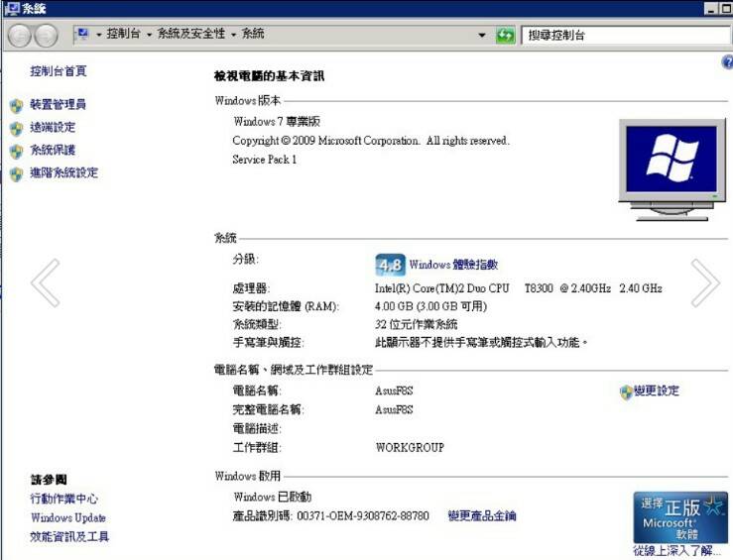Click the 變更設定 link
Image resolution: width=733 pixels, height=560 pixels.
pos(657,391)
